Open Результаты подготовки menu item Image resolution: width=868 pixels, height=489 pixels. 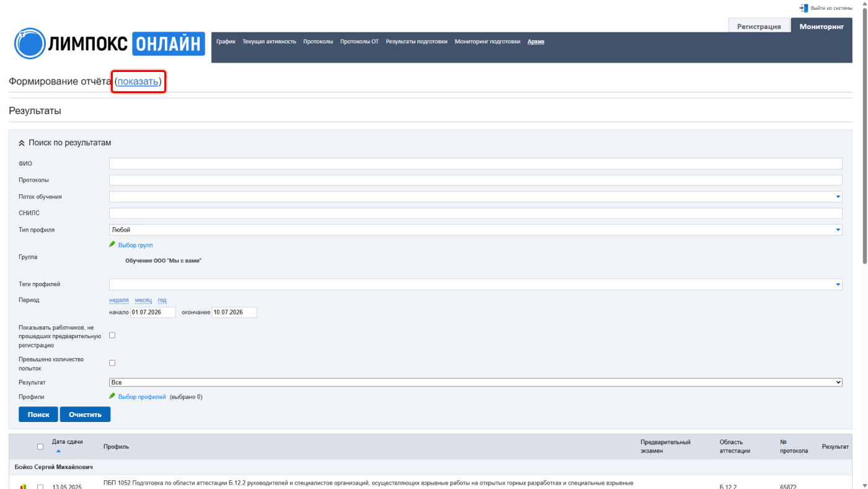tap(417, 42)
